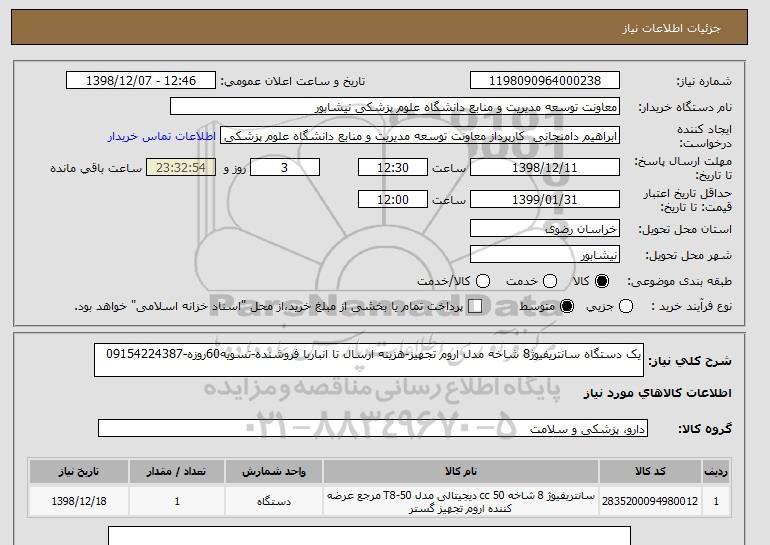Click the row number 1 cell
The width and height of the screenshot is (770, 545).
tap(716, 501)
